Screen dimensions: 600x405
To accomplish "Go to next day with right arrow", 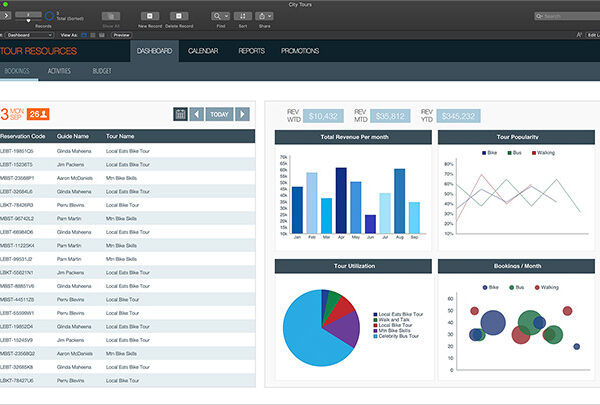I will tap(241, 114).
